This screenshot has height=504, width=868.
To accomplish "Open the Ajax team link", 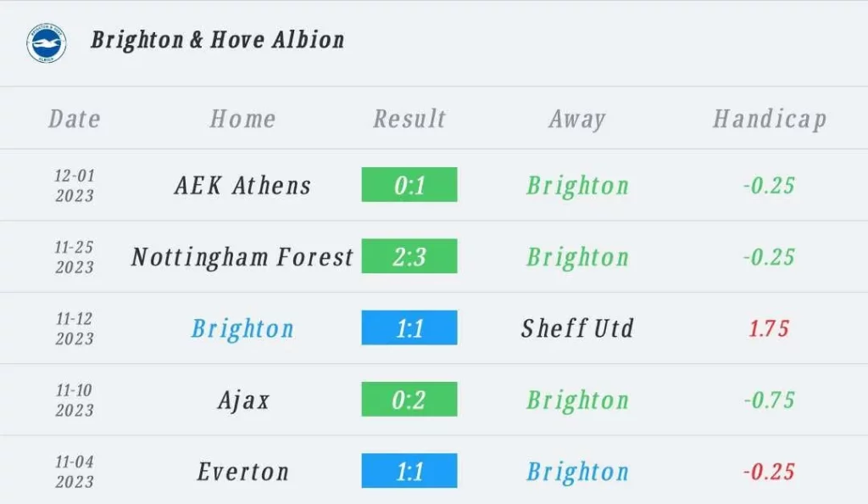I will click(x=243, y=400).
